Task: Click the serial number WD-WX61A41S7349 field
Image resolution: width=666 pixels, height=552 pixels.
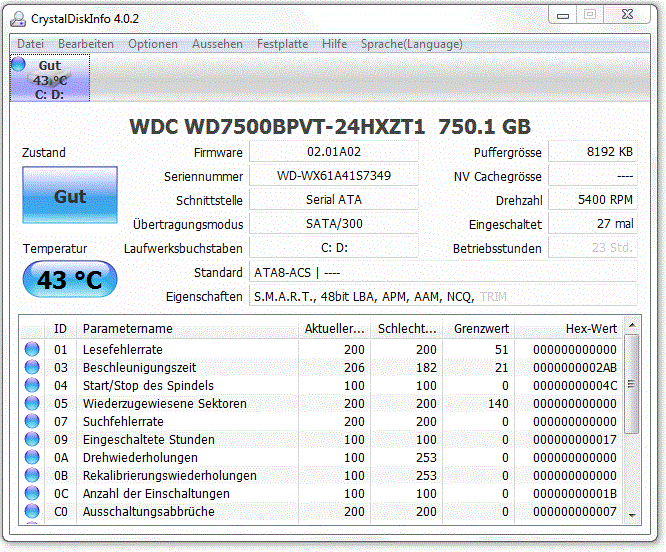Action: [334, 175]
